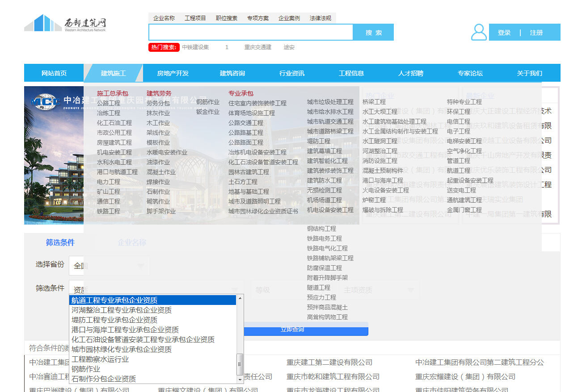Click 钣金作业 in the submenu

[208, 112]
